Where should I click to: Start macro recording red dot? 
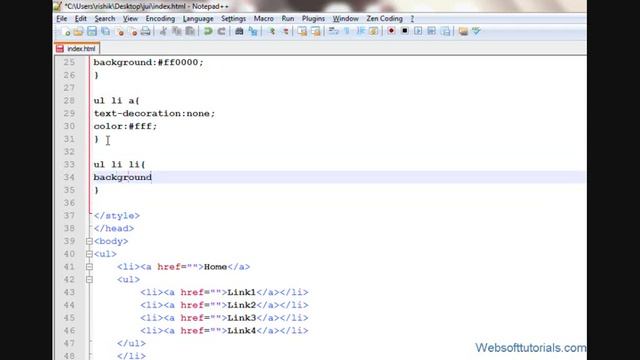point(391,31)
